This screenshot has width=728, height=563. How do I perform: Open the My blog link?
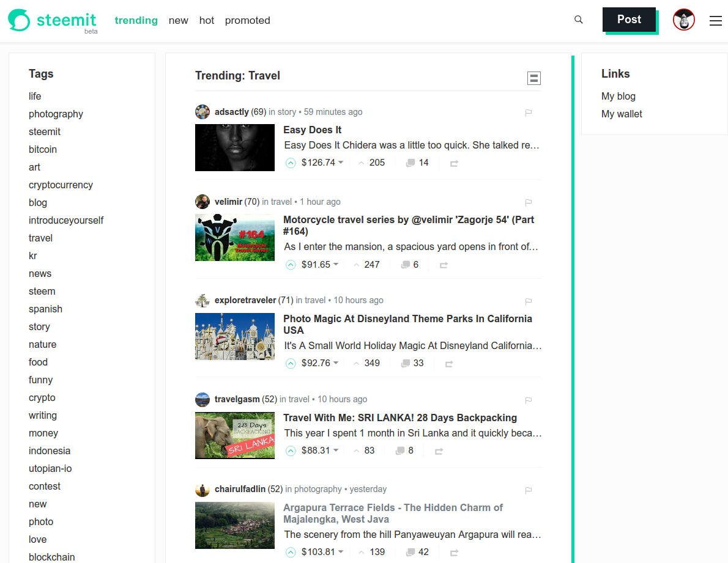click(x=618, y=96)
